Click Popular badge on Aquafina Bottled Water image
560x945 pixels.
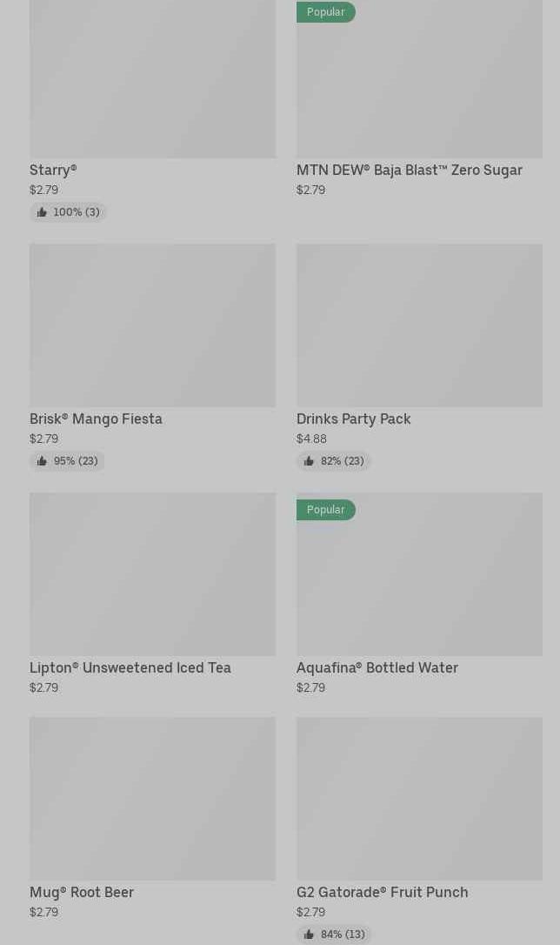326,510
